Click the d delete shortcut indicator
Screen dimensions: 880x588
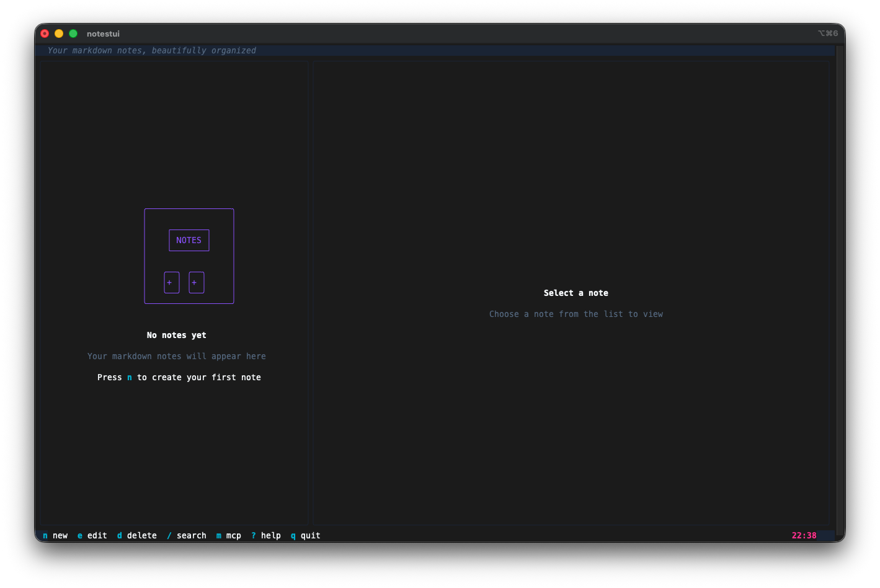click(x=136, y=535)
